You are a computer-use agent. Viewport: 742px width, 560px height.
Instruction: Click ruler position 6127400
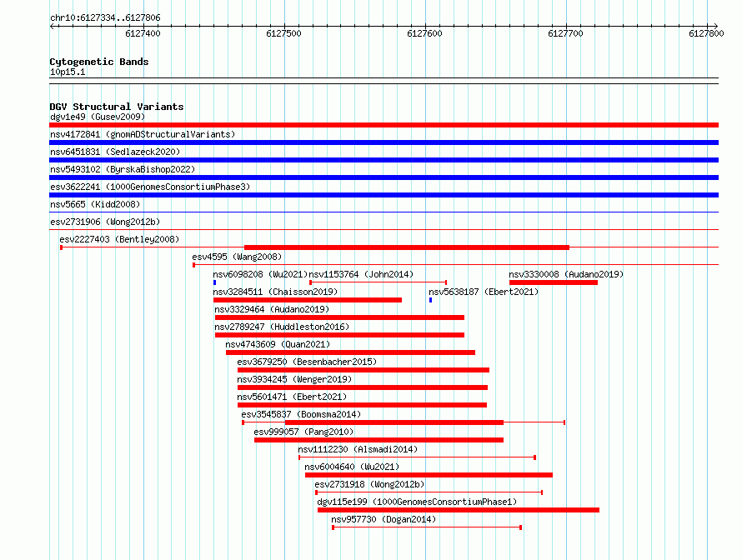tap(143, 33)
